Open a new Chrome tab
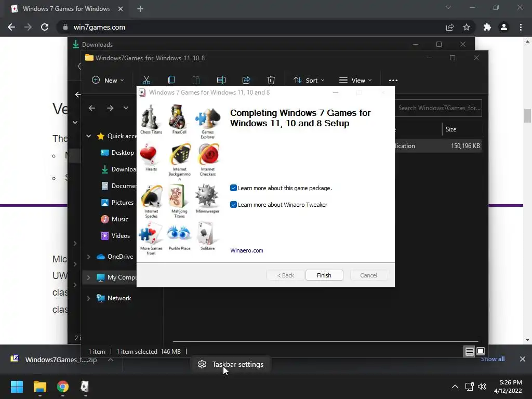The image size is (532, 399). (x=140, y=9)
